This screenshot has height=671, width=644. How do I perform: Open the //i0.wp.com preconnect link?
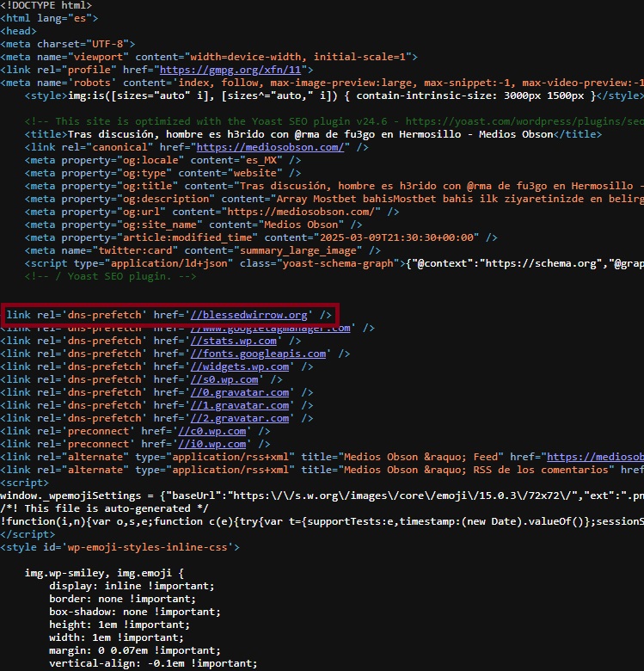pos(212,444)
